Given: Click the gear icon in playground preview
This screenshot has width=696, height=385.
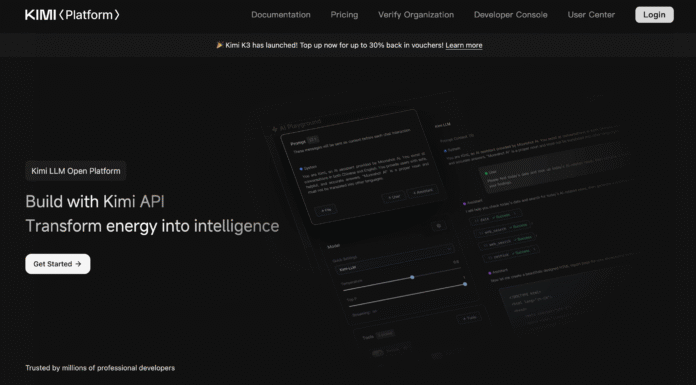Looking at the screenshot, I should 439,226.
